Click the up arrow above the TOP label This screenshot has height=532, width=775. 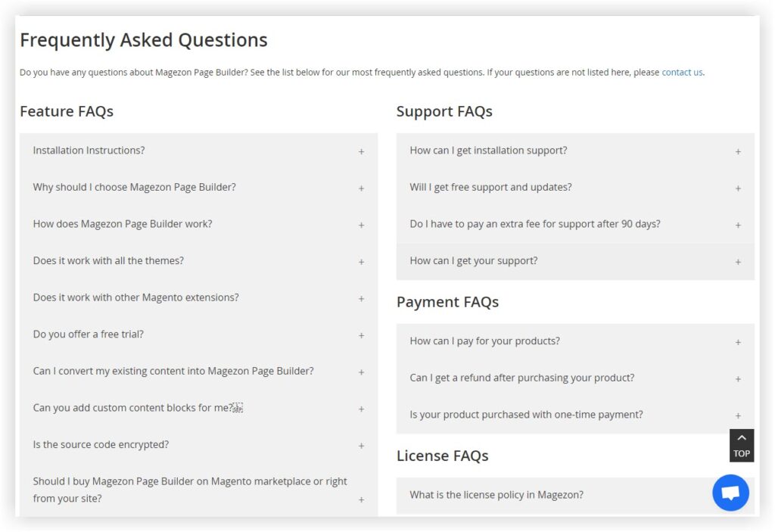741,437
